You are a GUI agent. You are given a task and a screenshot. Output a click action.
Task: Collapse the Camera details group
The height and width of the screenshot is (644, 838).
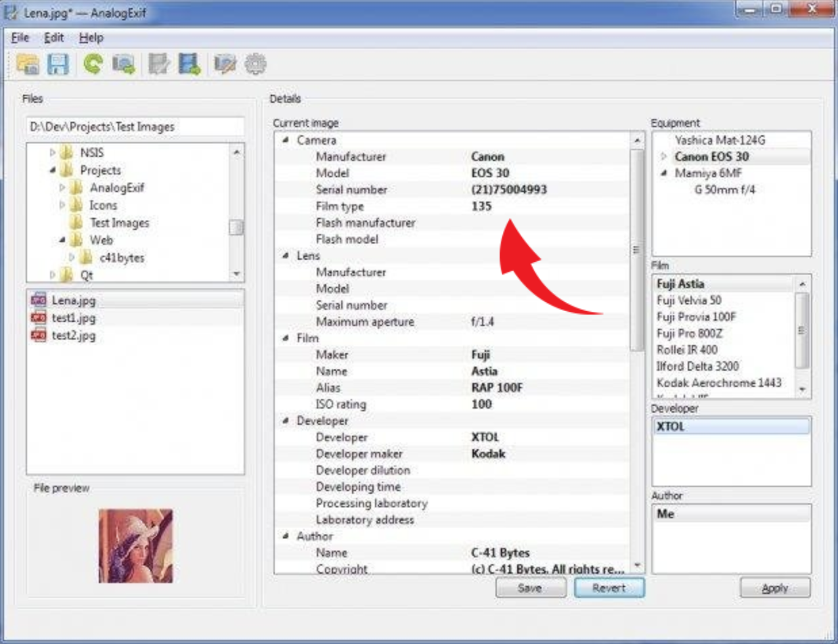pyautogui.click(x=285, y=141)
